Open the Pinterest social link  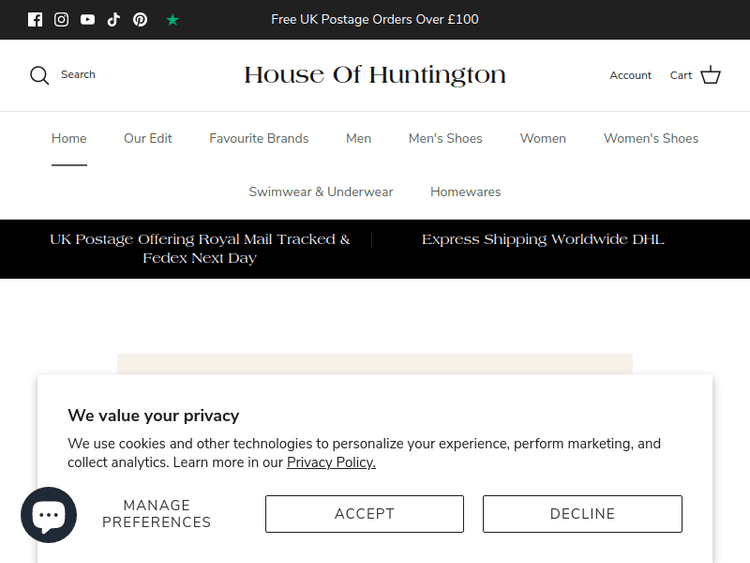[140, 20]
